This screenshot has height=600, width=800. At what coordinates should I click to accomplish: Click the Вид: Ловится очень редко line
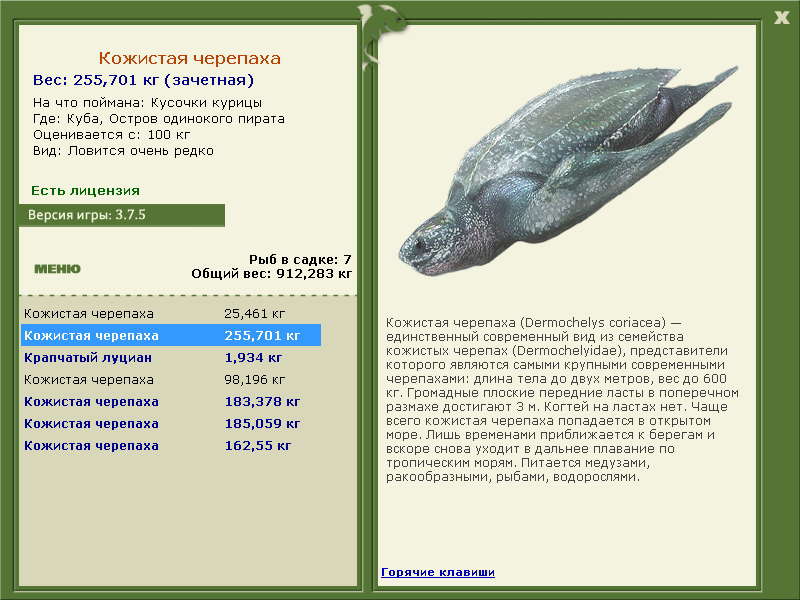(123, 151)
